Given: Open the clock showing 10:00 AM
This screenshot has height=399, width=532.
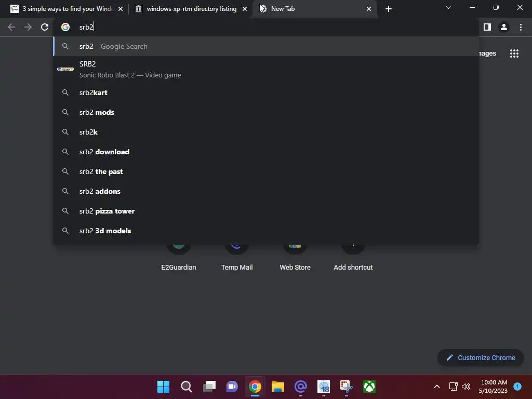Looking at the screenshot, I should click(494, 387).
